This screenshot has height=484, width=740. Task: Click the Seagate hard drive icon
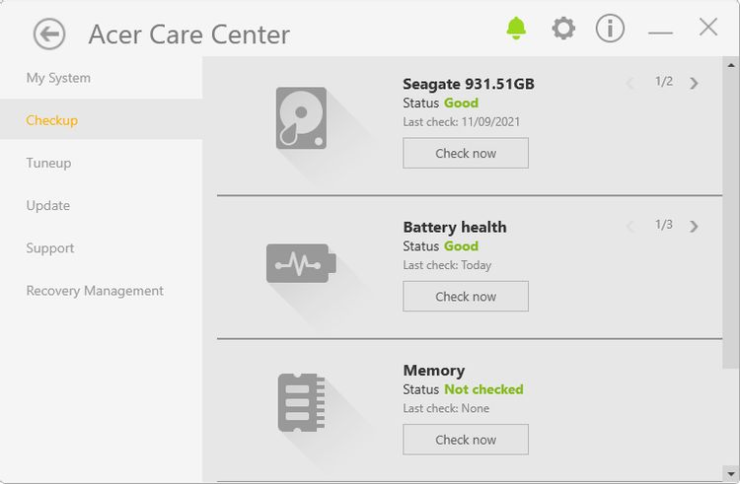coord(301,118)
